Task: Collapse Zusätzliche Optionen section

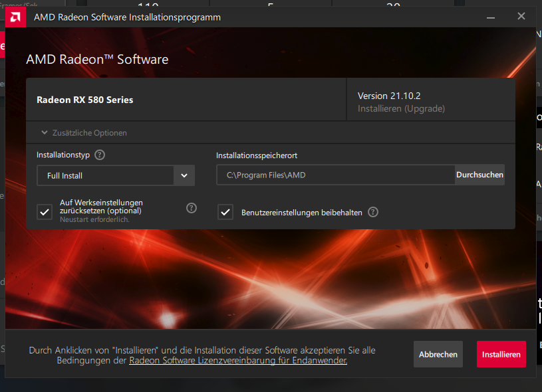Action: click(84, 133)
